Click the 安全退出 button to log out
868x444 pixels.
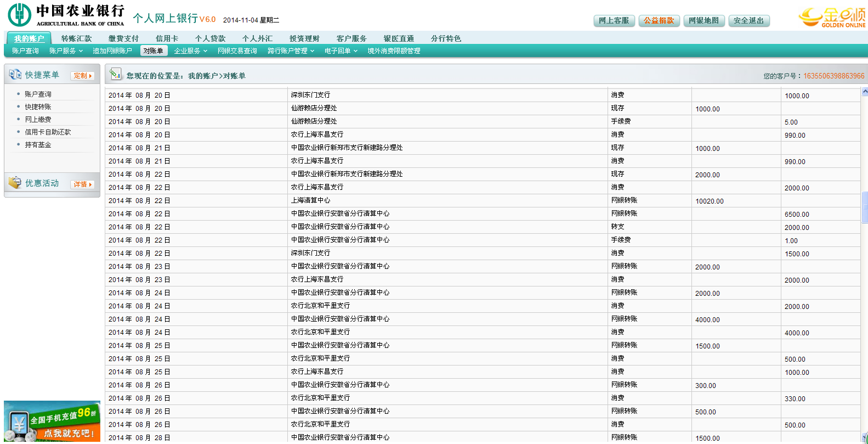748,21
